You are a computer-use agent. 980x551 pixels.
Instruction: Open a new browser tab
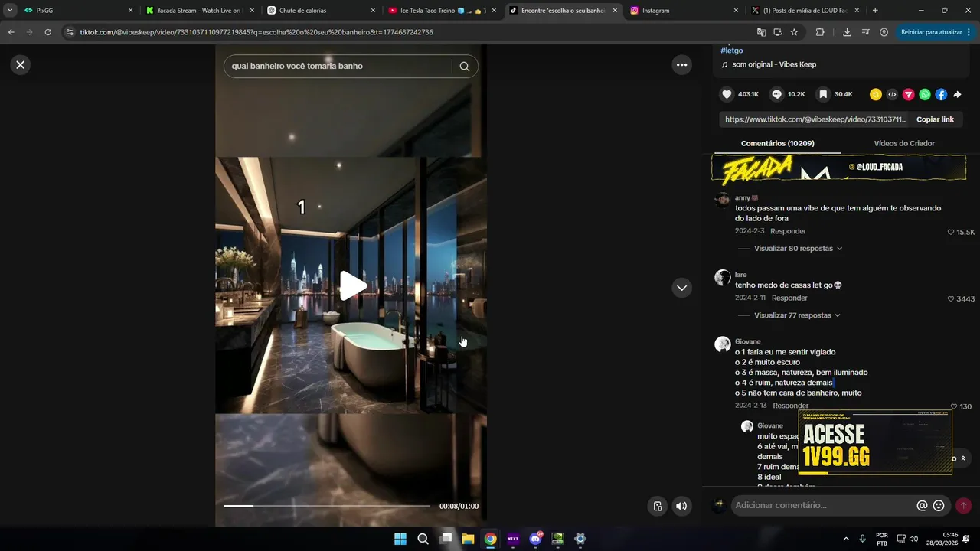pos(875,11)
